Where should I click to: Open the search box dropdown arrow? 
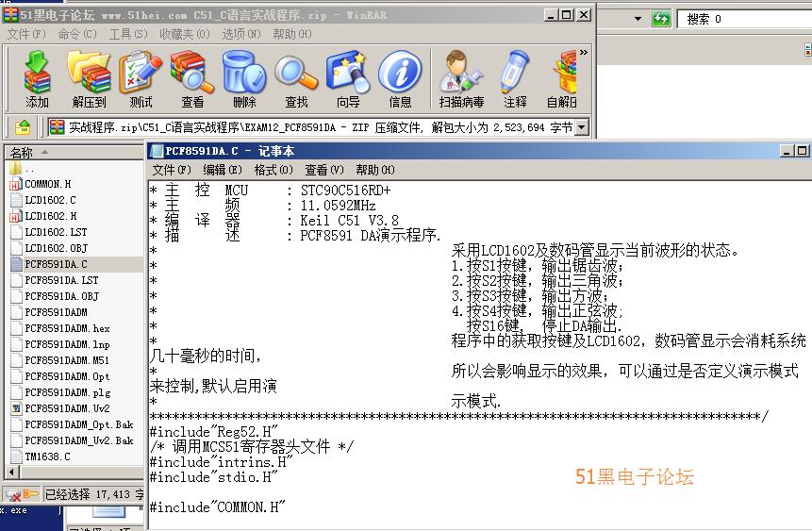click(638, 19)
